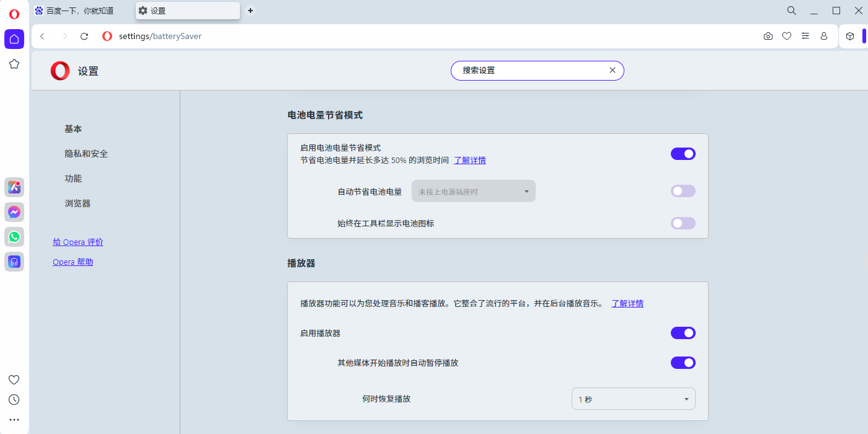
Task: Select 隐私和安全 in settings menu
Action: coord(86,154)
